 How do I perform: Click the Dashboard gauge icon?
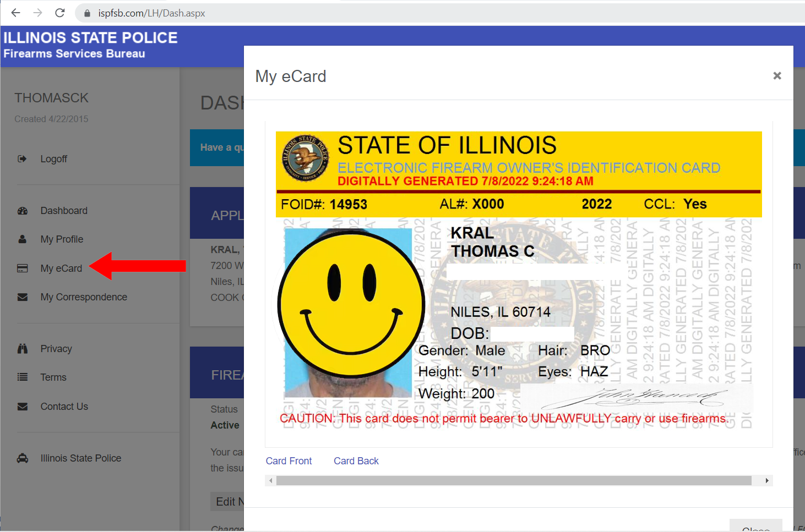[23, 211]
